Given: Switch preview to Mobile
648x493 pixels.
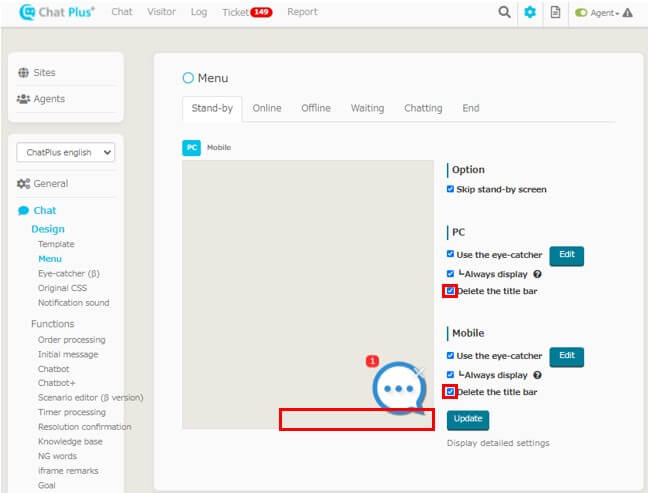Looking at the screenshot, I should (x=219, y=148).
